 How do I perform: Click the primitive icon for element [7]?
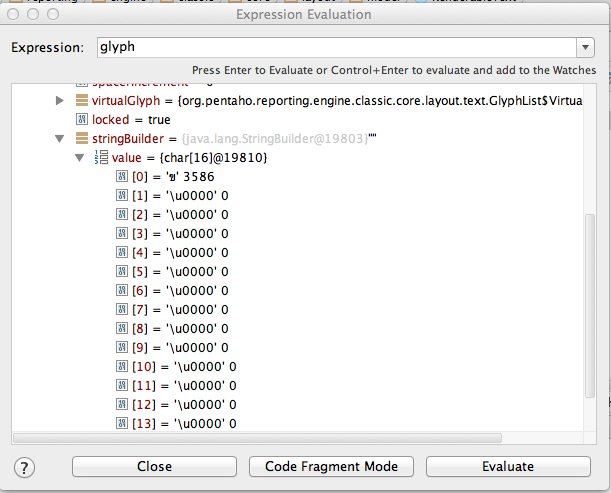coord(122,309)
